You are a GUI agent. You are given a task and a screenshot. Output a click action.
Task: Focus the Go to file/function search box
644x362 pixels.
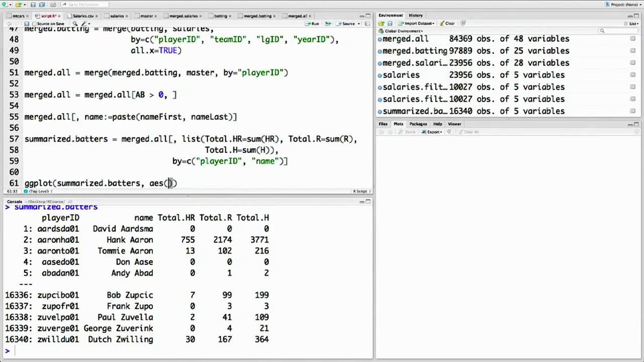(x=84, y=4)
